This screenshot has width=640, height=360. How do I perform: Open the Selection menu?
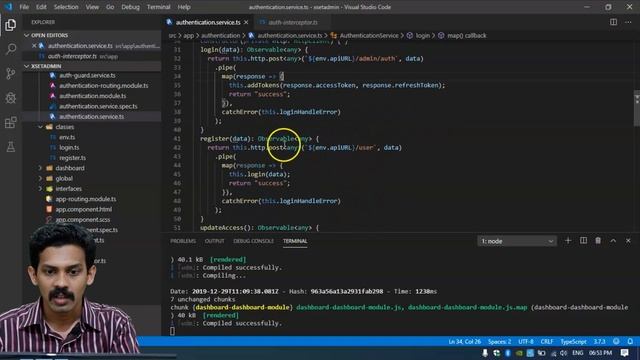pyautogui.click(x=66, y=7)
